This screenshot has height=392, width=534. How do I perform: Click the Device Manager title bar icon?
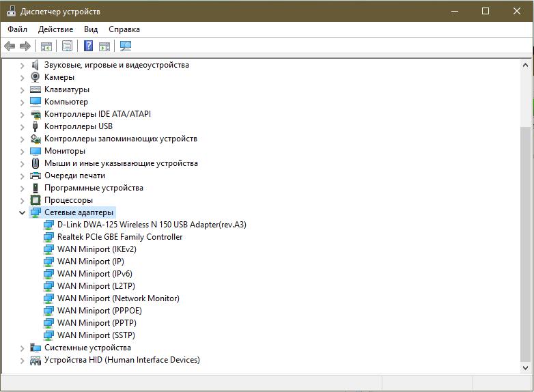pyautogui.click(x=11, y=11)
